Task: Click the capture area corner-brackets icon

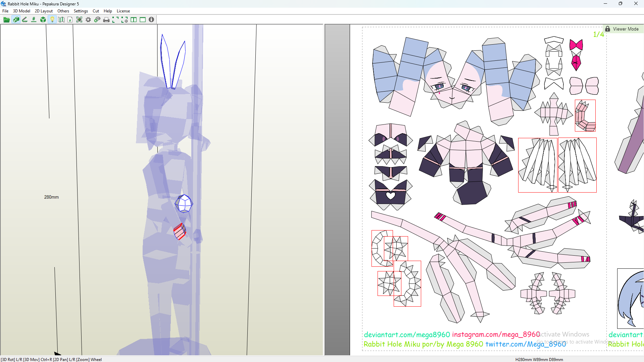Action: 115,20
